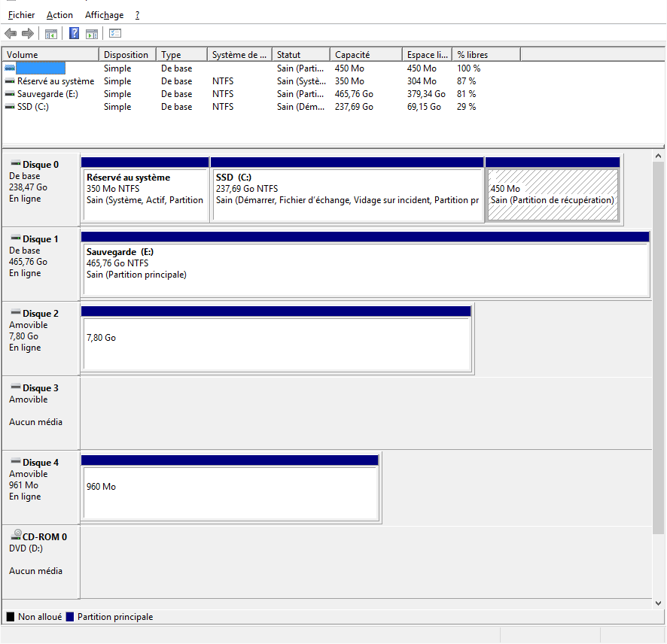This screenshot has height=644, width=667.
Task: Click the 238,47 Go label of Disque 0
Action: (28, 187)
